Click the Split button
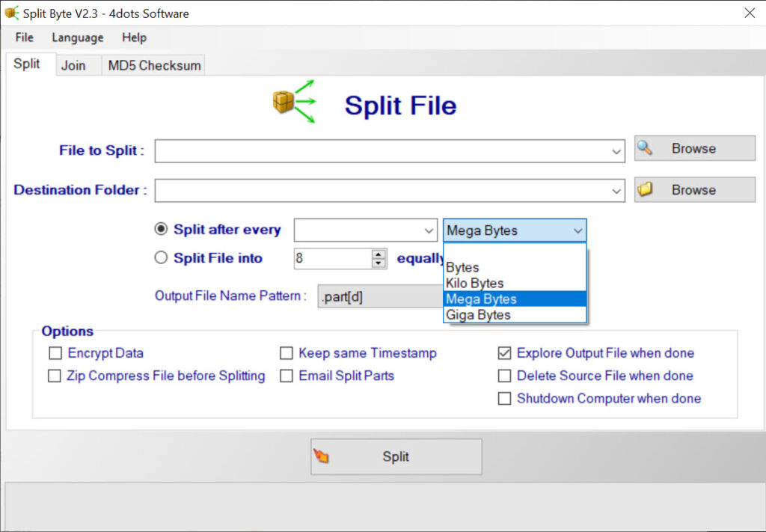 coord(396,456)
